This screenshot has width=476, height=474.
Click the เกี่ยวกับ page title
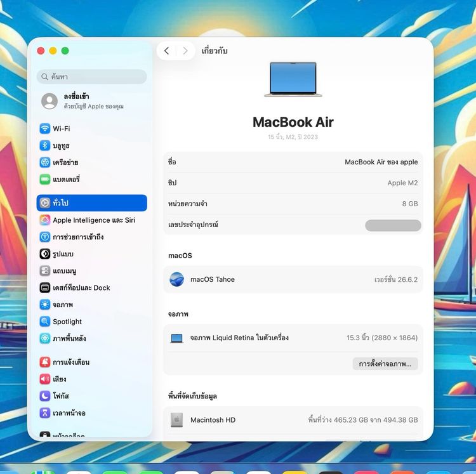[215, 51]
